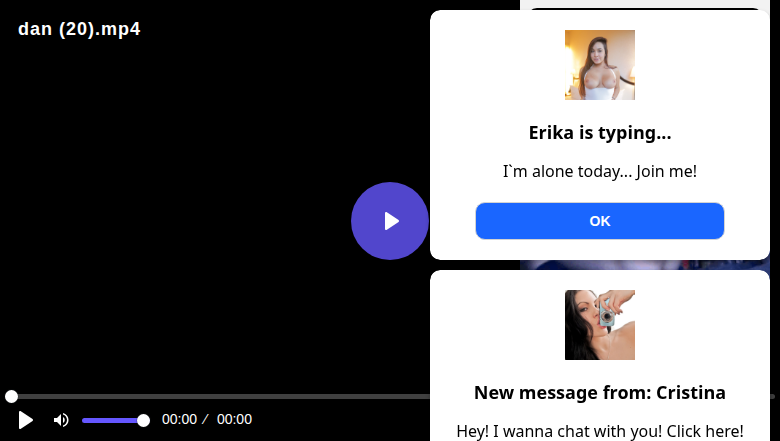
Task: Click the middle of the purple volume track
Action: (113, 421)
